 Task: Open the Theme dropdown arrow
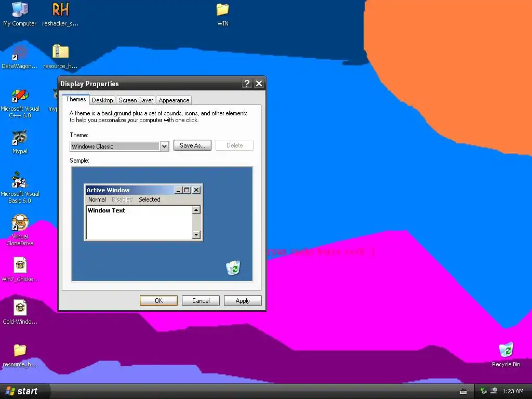[x=164, y=146]
